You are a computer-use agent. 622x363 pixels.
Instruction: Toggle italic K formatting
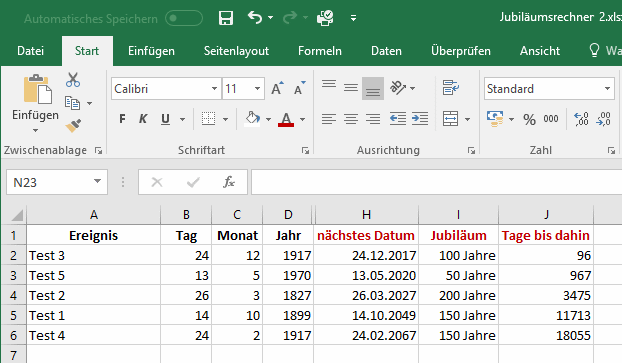(143, 119)
